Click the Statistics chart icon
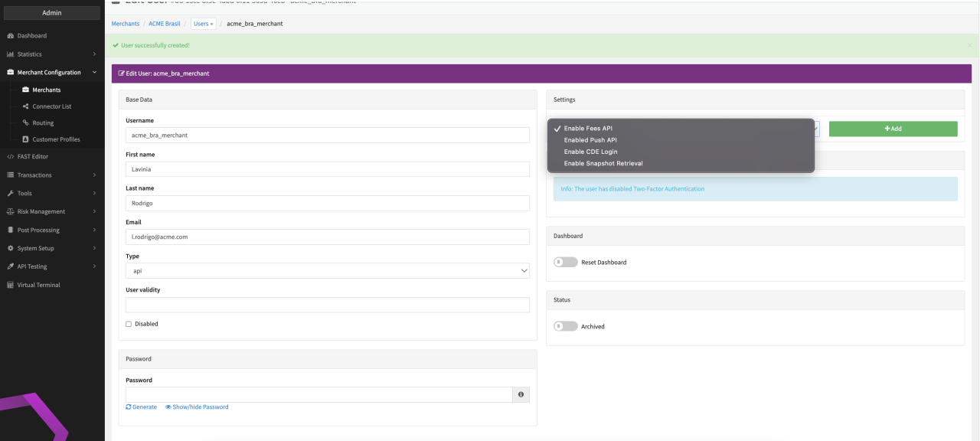 (11, 54)
